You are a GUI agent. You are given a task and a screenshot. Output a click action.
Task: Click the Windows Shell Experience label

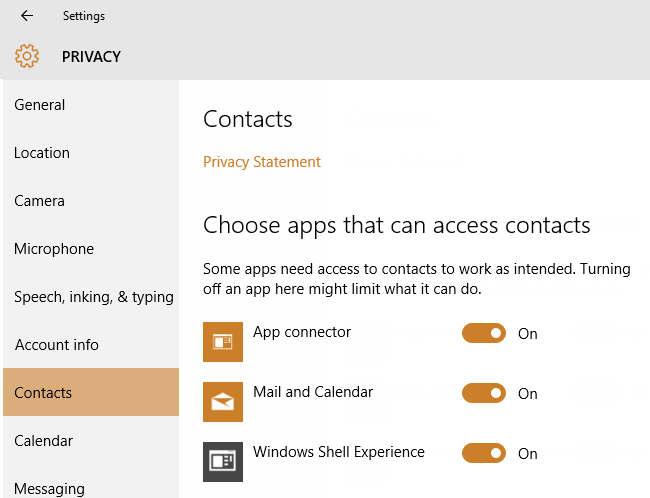point(339,452)
